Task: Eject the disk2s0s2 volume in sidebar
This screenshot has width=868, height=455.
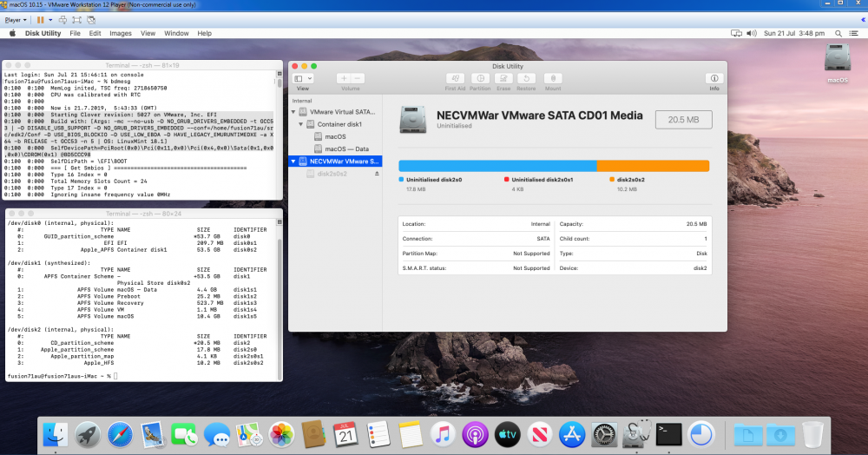Action: (x=377, y=174)
